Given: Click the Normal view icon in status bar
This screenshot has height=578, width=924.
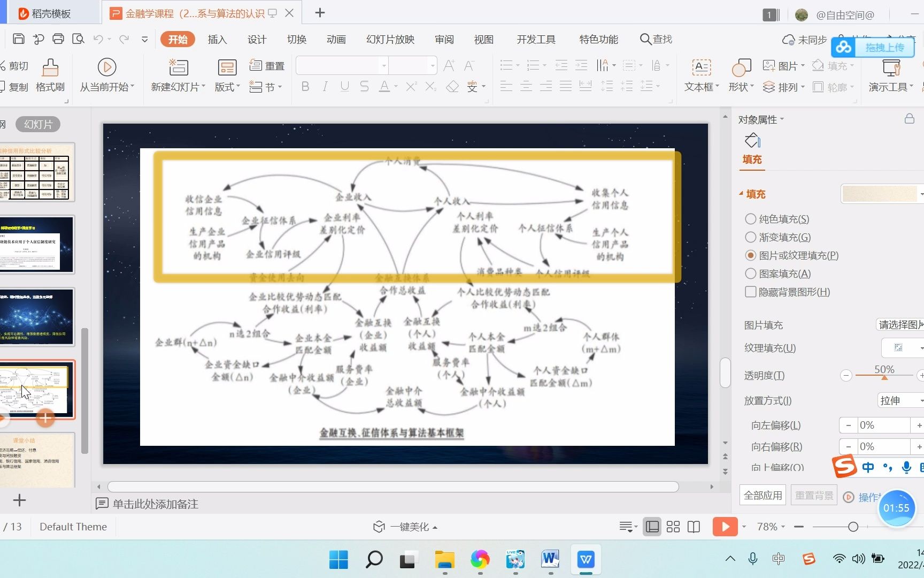Looking at the screenshot, I should click(x=652, y=527).
